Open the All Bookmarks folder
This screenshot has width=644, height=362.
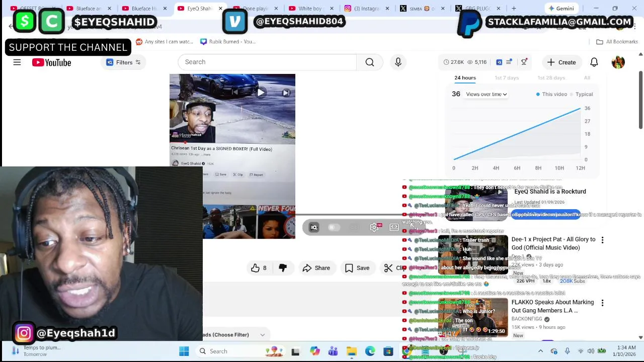(617, 42)
